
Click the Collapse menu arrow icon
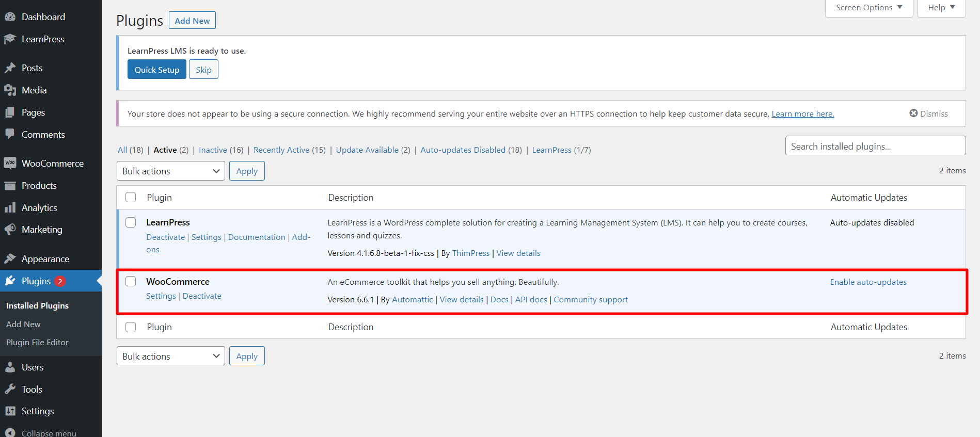coord(10,433)
